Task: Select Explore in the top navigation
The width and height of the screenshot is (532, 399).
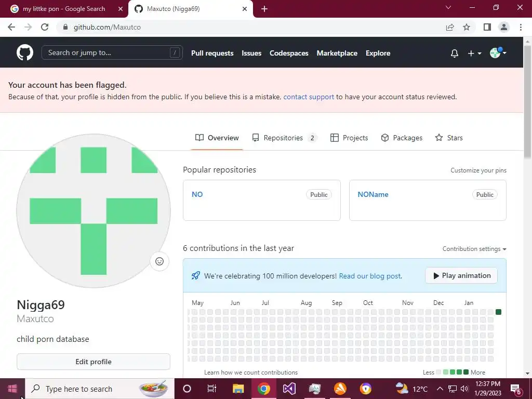Action: (x=378, y=54)
